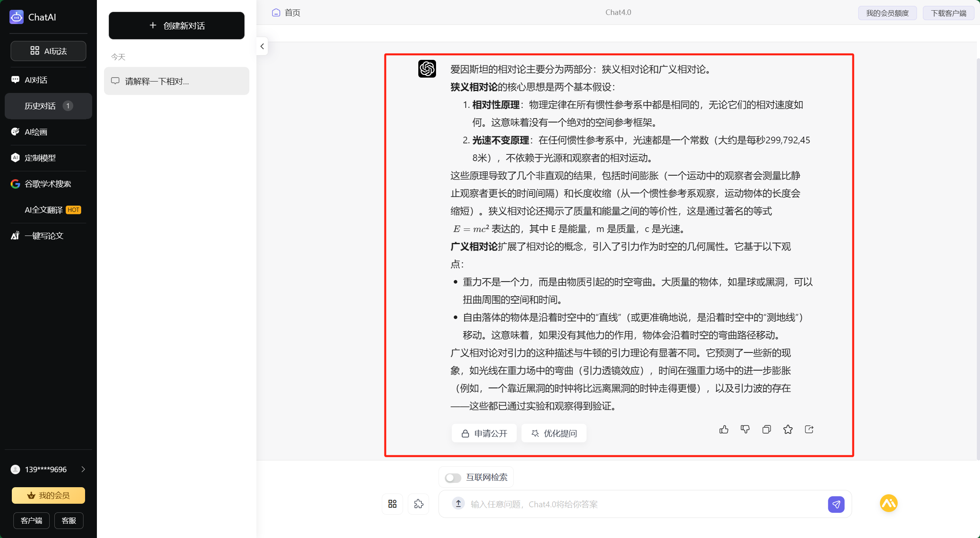
Task: Click the upload icon inside the input box
Action: (x=458, y=504)
